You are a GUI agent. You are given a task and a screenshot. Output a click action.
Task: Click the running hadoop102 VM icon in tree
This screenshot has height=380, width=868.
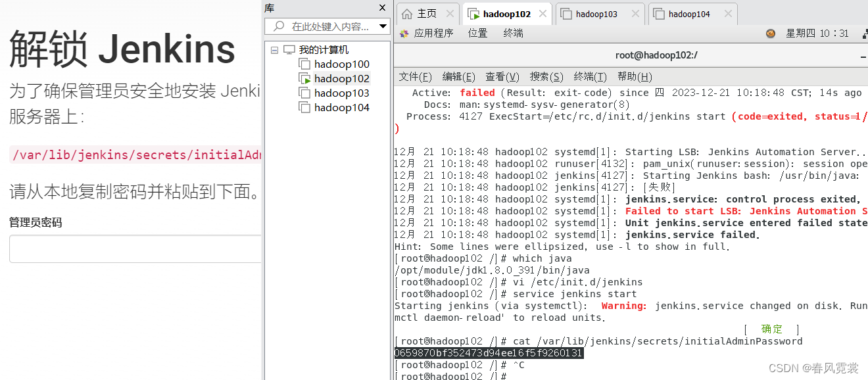[x=304, y=79]
